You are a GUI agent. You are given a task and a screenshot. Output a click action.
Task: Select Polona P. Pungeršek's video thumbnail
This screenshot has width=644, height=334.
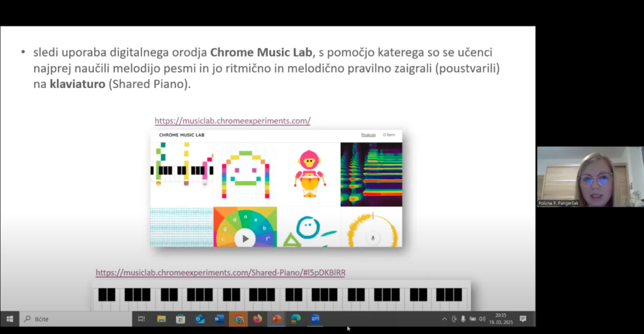[590, 177]
